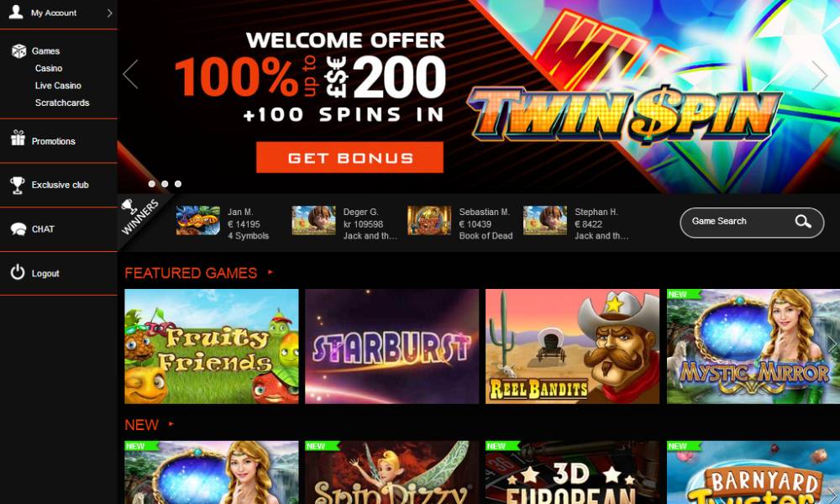Click the Games dice icon
Screen dimensions: 840x504
tap(18, 51)
